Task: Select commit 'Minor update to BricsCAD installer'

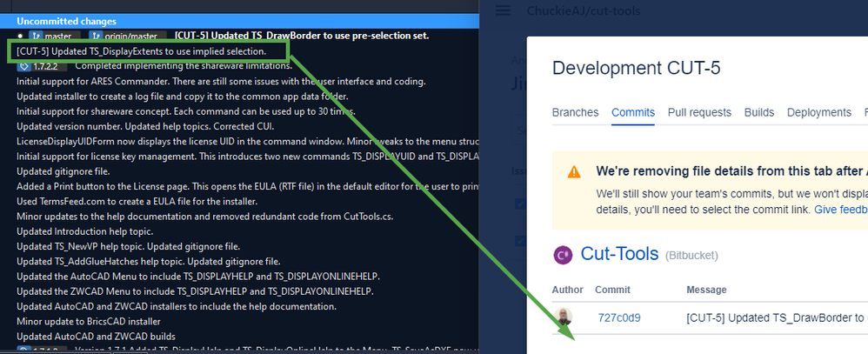Action: click(x=89, y=321)
